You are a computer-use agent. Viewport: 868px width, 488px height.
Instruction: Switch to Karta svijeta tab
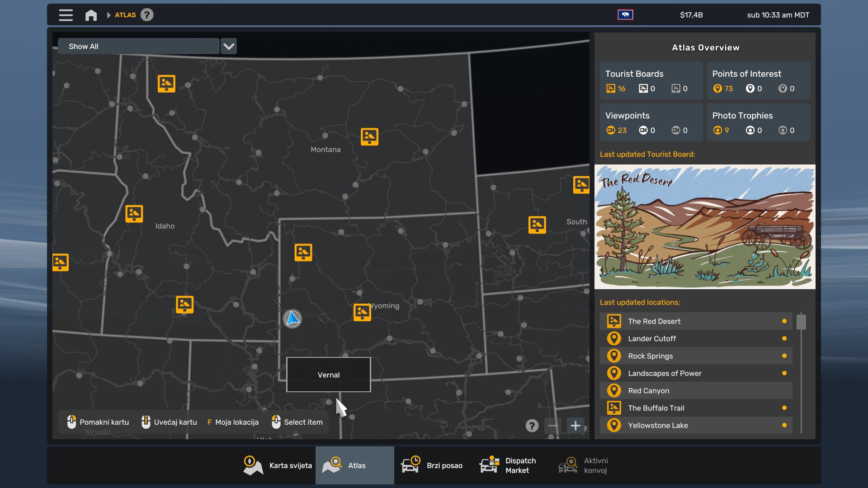pos(278,465)
